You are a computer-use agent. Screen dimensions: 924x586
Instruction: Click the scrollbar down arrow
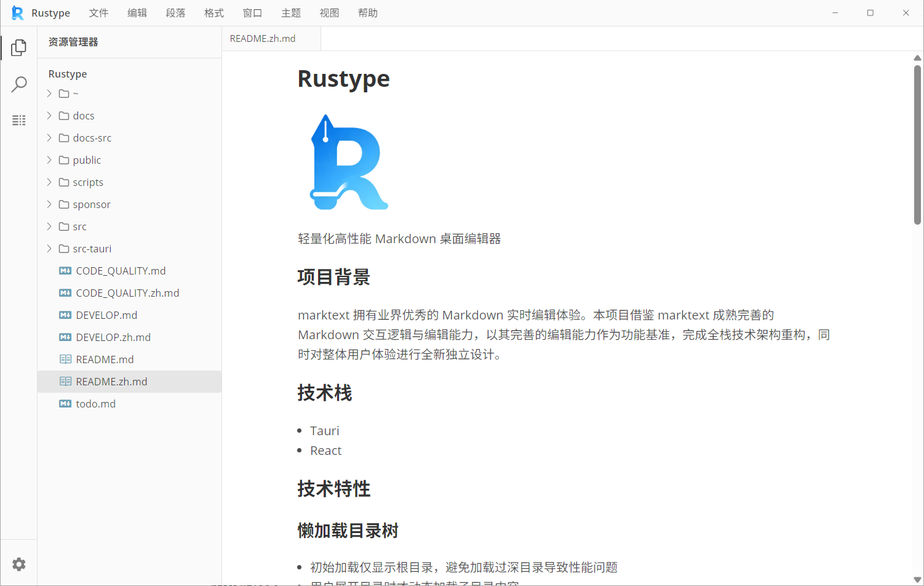coord(917,580)
